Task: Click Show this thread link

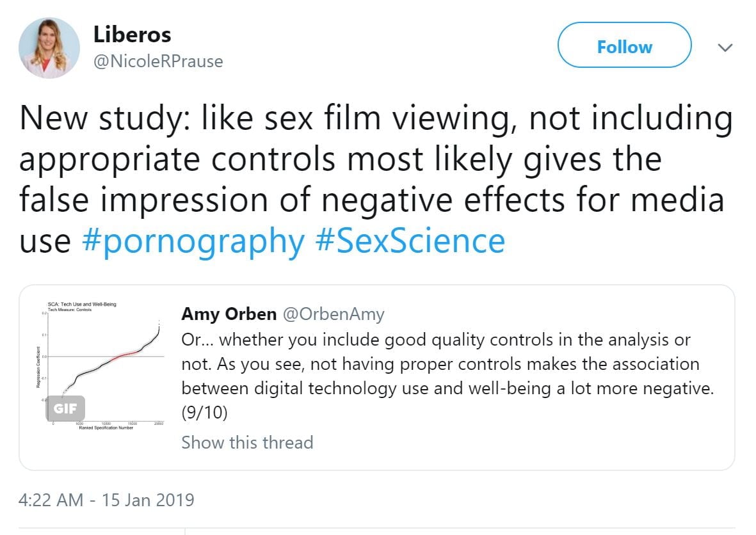Action: [x=247, y=442]
